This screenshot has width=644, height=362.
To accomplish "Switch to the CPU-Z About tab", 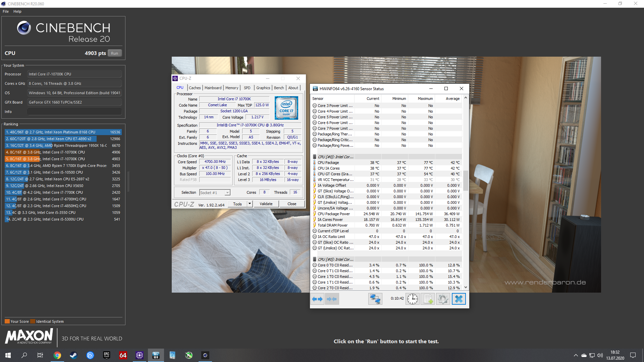I will click(x=293, y=88).
